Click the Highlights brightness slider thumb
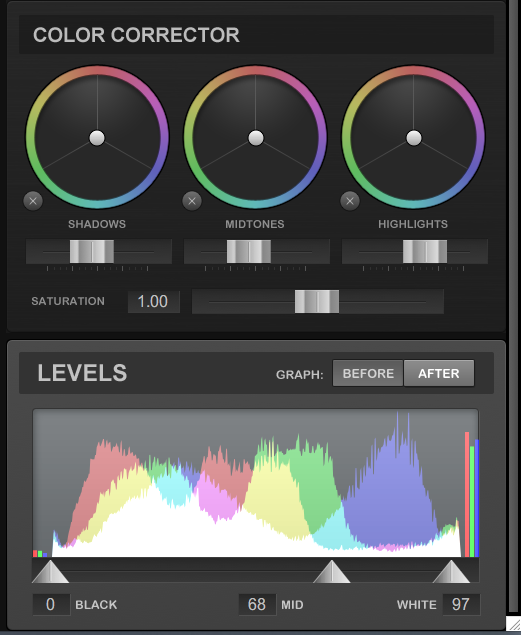The image size is (521, 635). [425, 251]
